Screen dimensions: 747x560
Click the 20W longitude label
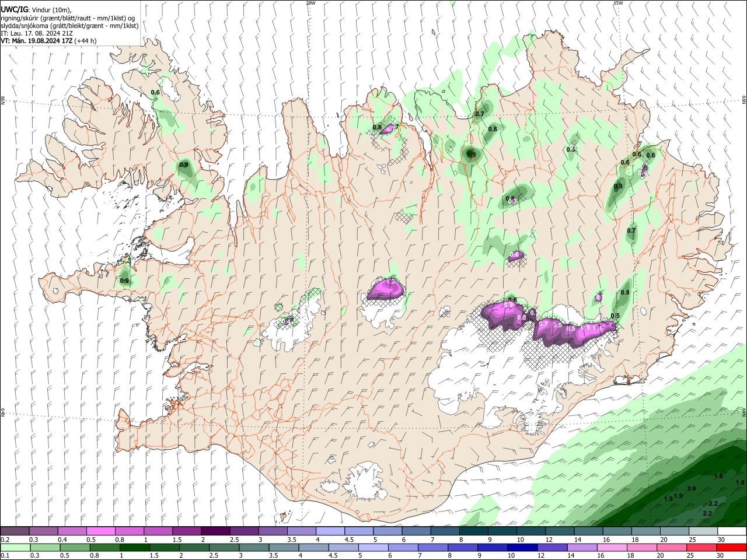[x=310, y=3]
